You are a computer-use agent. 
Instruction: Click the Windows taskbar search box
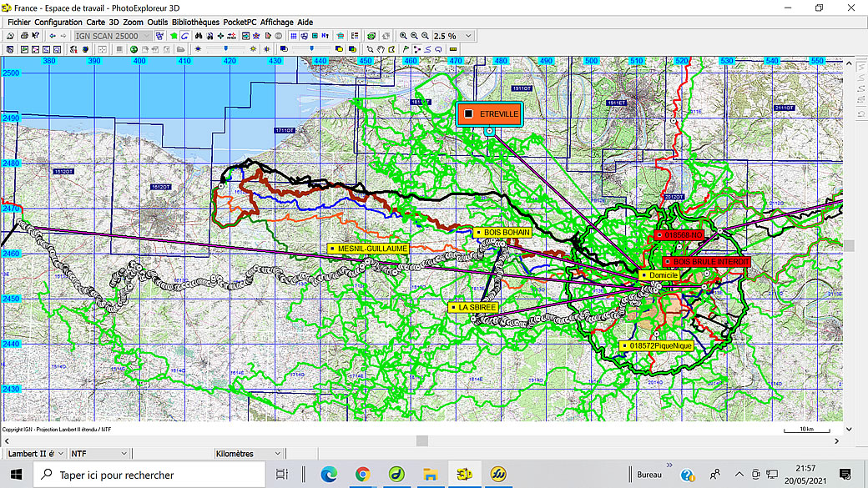(x=150, y=475)
